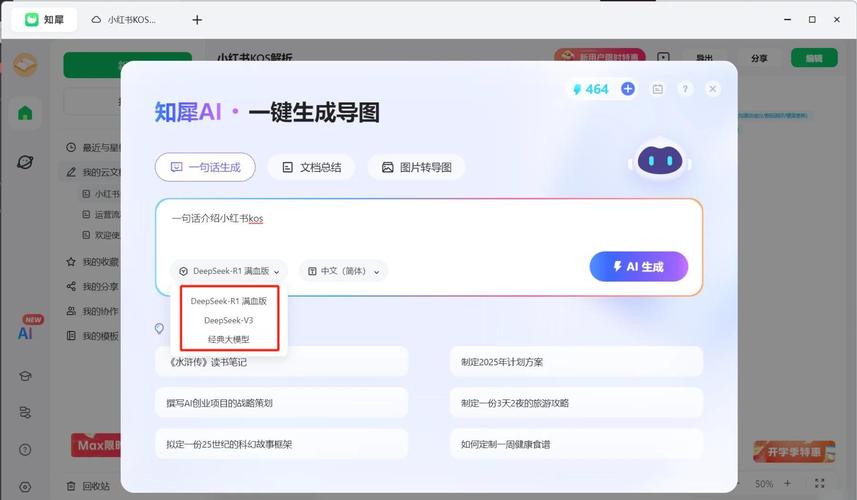Open the history icon in dialog header

pos(658,89)
